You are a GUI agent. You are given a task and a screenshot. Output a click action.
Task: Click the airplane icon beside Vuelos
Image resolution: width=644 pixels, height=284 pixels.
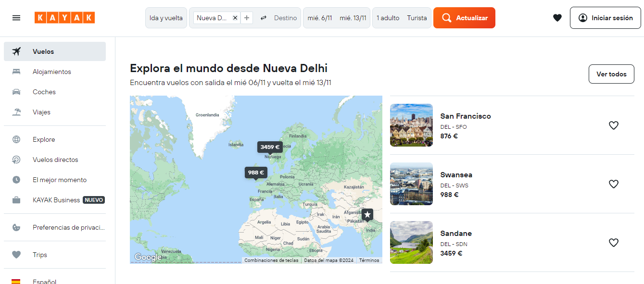click(16, 51)
